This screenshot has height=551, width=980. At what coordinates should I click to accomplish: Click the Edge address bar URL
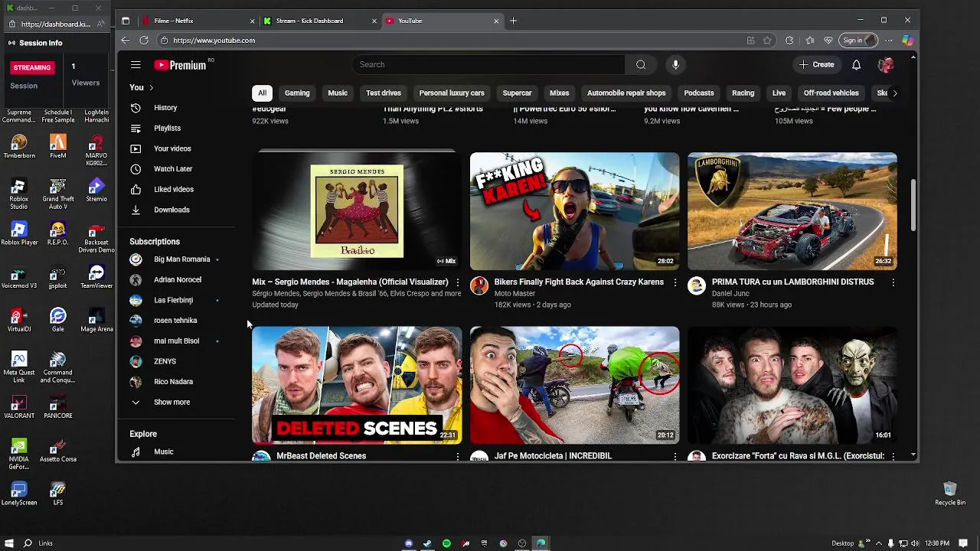(214, 41)
